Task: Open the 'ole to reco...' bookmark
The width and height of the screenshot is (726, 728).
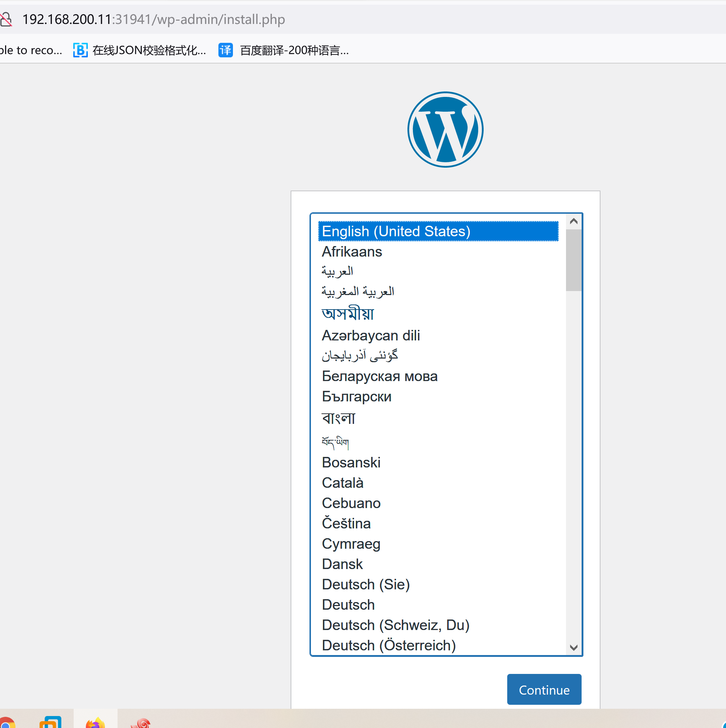Action: click(31, 50)
